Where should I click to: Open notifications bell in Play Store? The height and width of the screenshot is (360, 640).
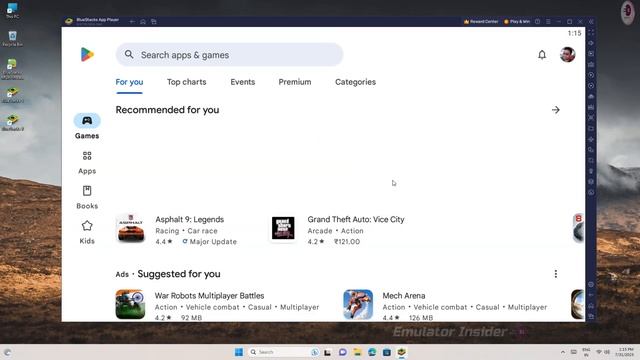[x=542, y=55]
